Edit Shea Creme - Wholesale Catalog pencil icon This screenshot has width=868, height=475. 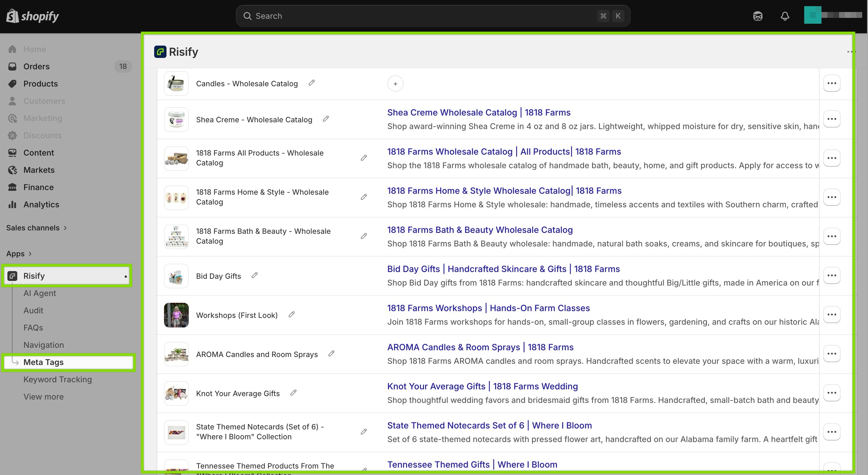click(326, 119)
